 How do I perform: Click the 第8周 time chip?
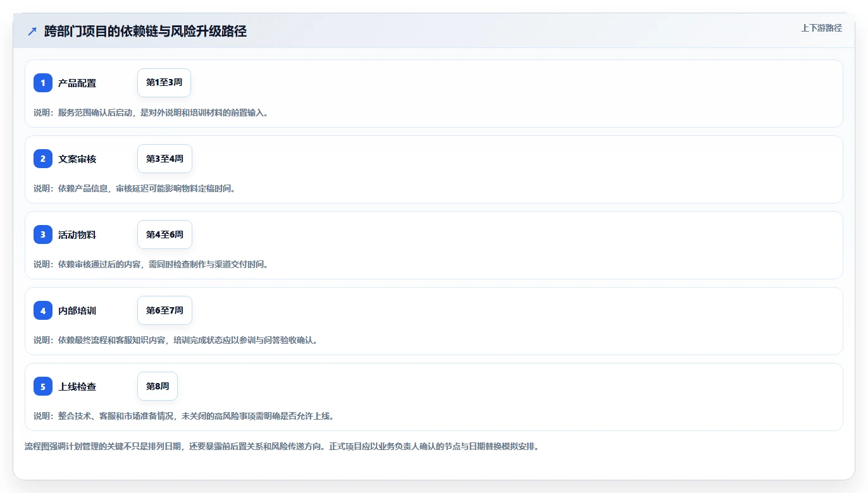pyautogui.click(x=158, y=386)
